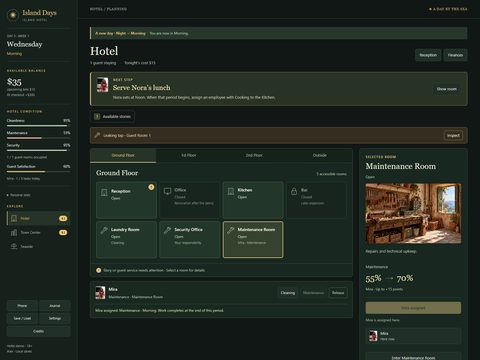Click the Maintenance Room wrench icon
This screenshot has width=480, height=360.
[230, 230]
